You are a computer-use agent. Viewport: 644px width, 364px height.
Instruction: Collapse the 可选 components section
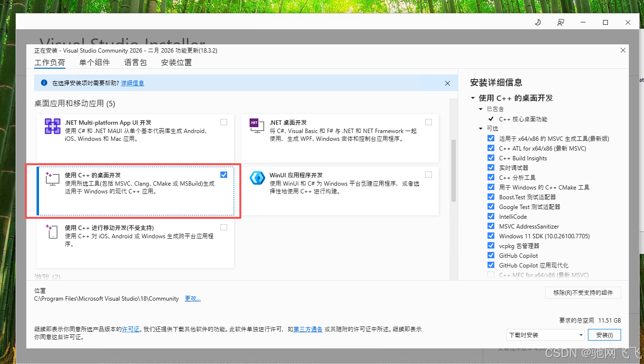point(481,128)
